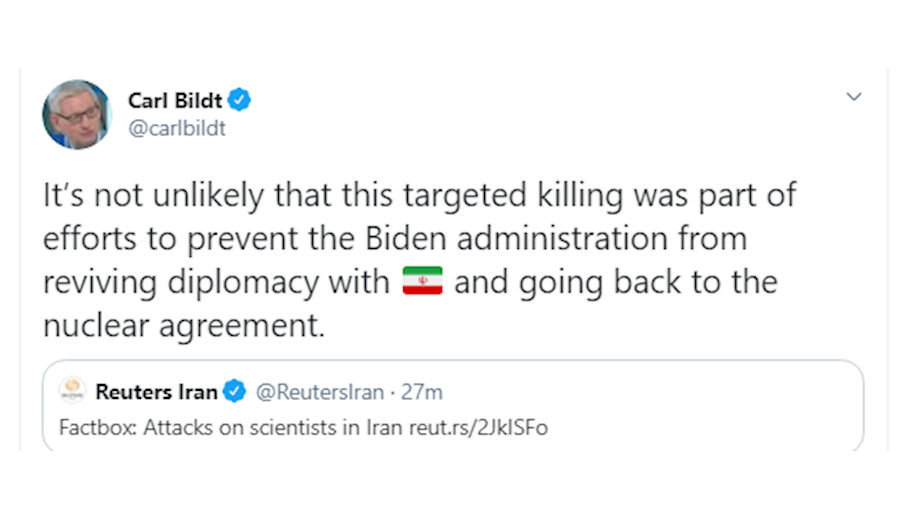Click Carl Bildt's profile avatar

tap(76, 114)
